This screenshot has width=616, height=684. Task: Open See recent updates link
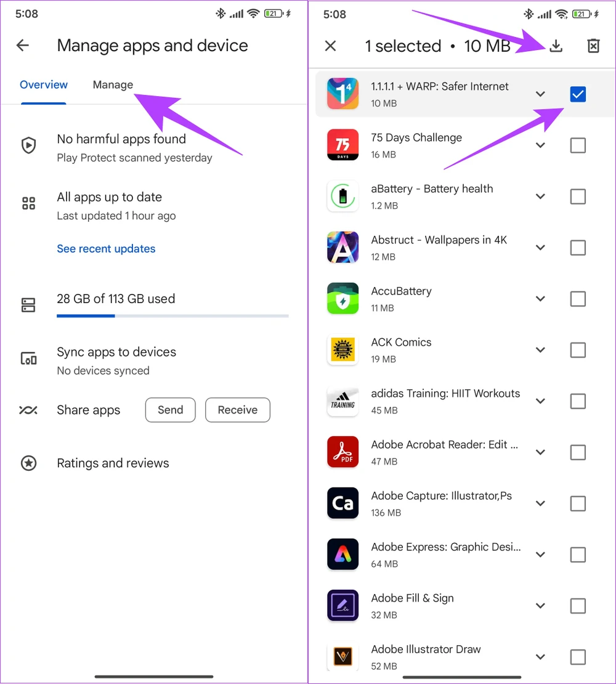point(106,248)
